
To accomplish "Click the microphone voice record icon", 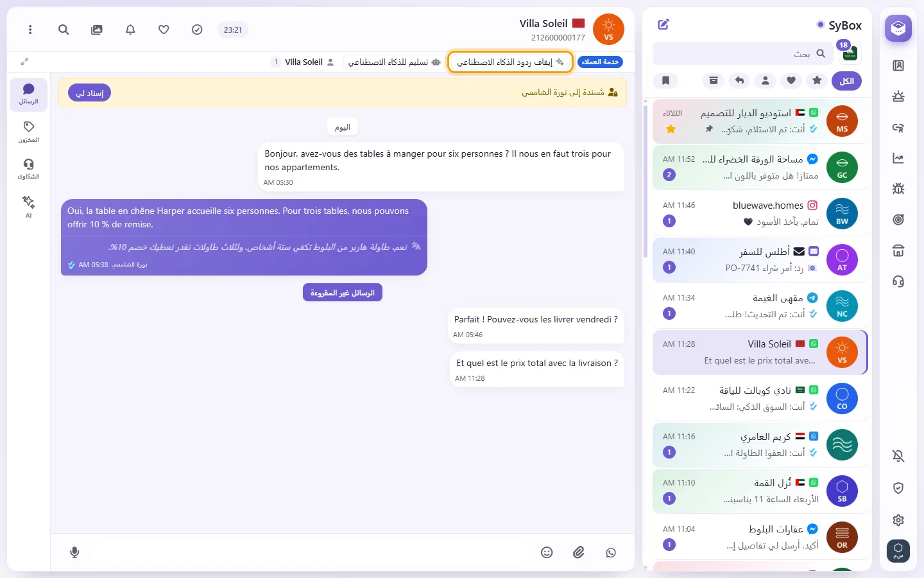I will click(74, 552).
